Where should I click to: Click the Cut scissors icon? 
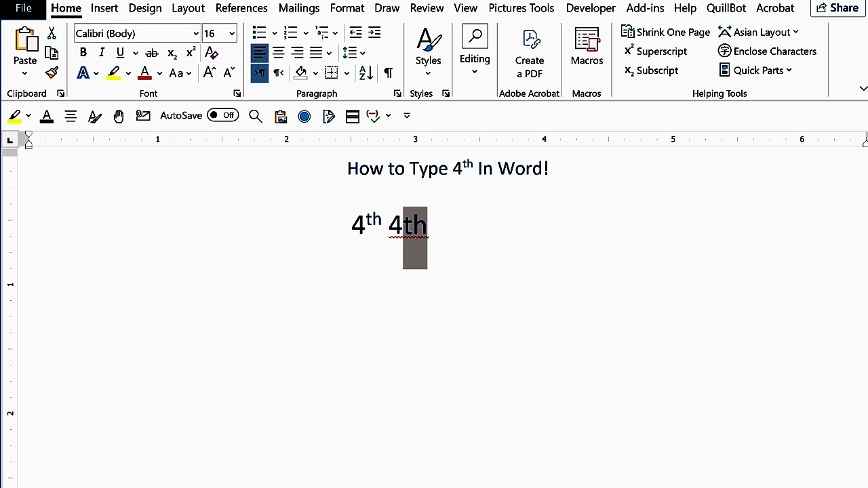[52, 33]
